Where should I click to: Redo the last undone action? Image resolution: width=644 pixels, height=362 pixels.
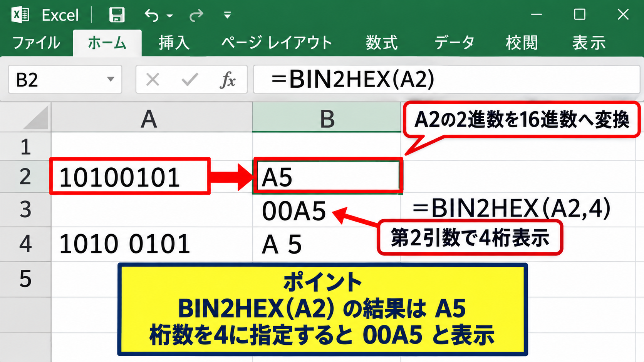click(196, 15)
